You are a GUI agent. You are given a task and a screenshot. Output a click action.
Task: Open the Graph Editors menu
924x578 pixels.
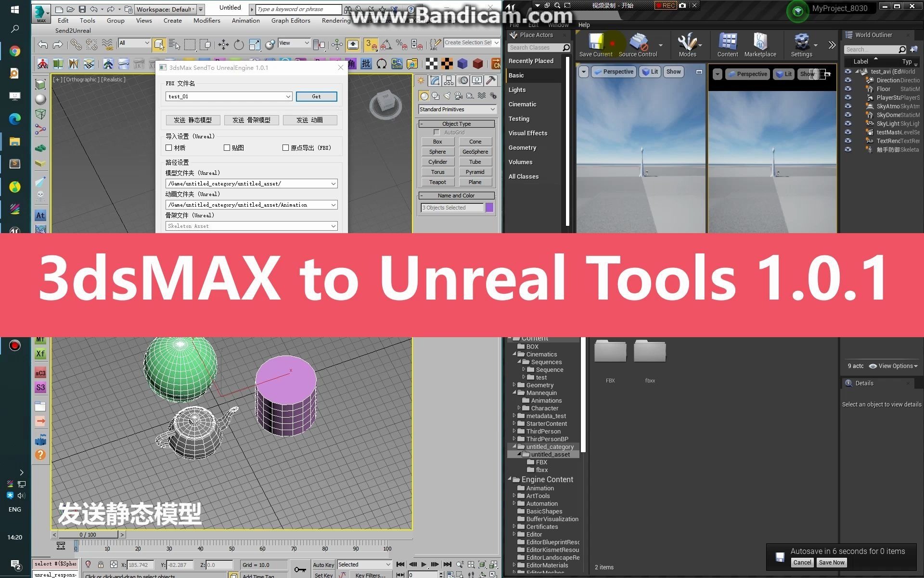pyautogui.click(x=290, y=20)
